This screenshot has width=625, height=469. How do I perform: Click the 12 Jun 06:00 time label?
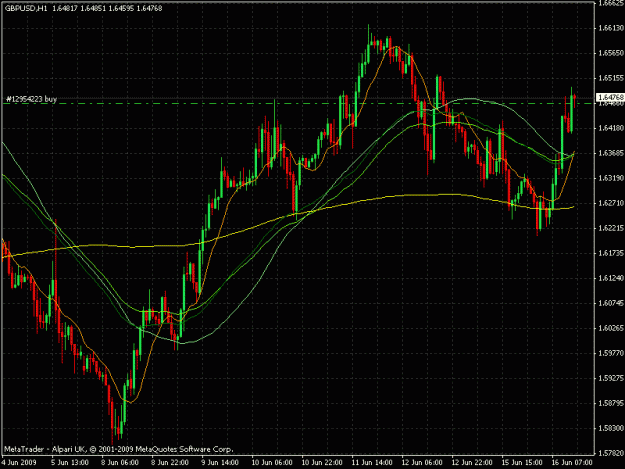tap(422, 463)
